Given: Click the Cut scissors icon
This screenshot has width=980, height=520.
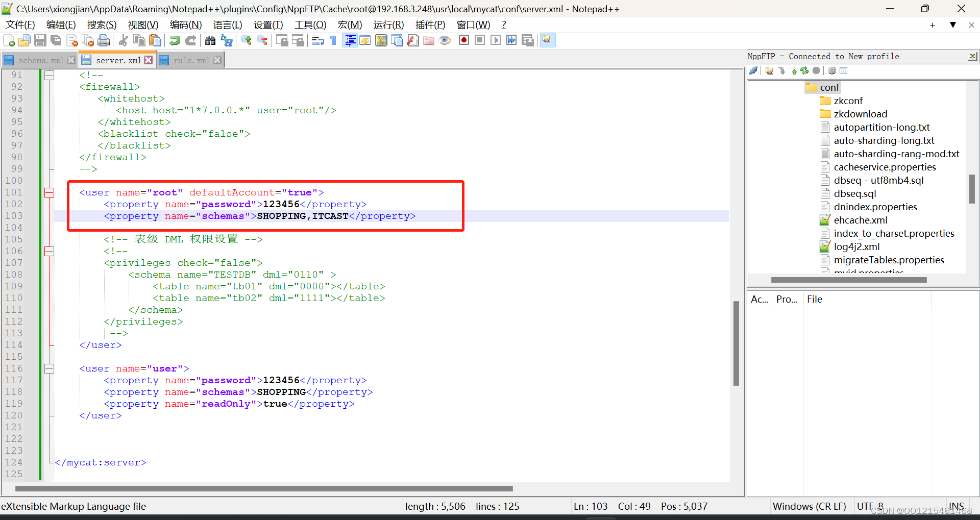Looking at the screenshot, I should 123,40.
